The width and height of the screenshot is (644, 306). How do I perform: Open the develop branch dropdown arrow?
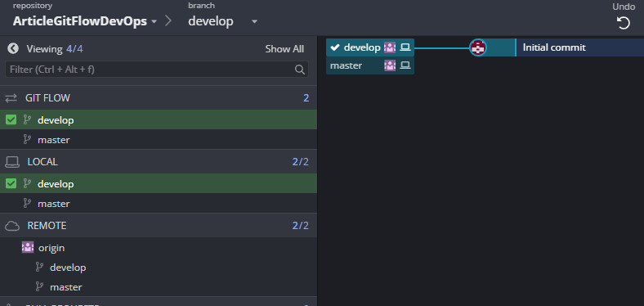pos(254,21)
